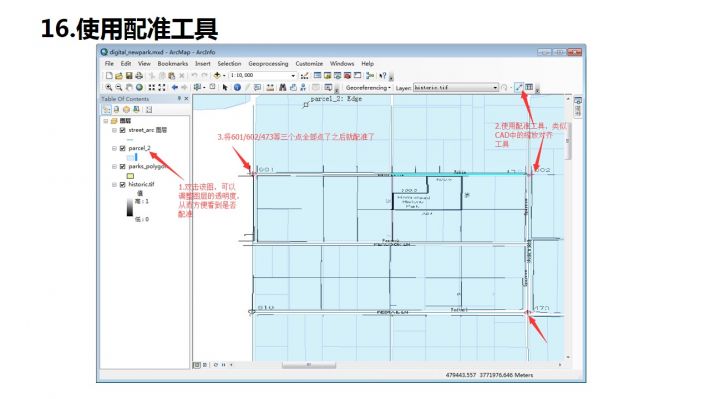Image resolution: width=710 pixels, height=399 pixels.
Task: Select the Add Control Points tool
Action: [519, 87]
